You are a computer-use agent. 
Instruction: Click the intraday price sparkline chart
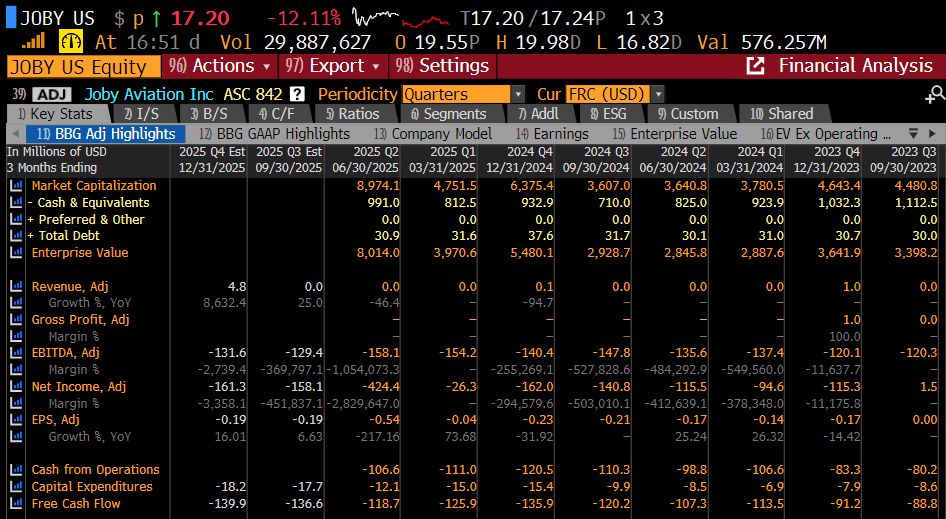coord(401,18)
